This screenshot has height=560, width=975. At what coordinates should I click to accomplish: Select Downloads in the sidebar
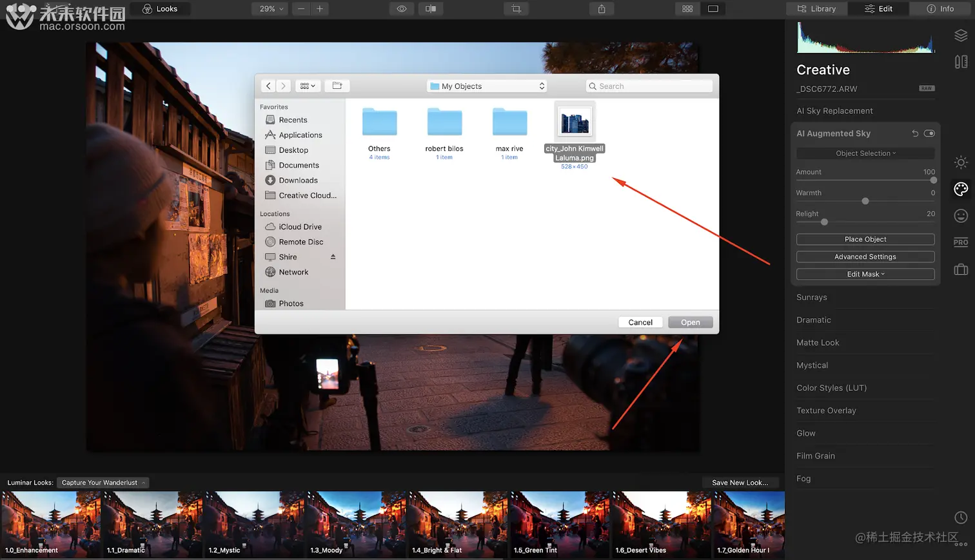coord(298,180)
